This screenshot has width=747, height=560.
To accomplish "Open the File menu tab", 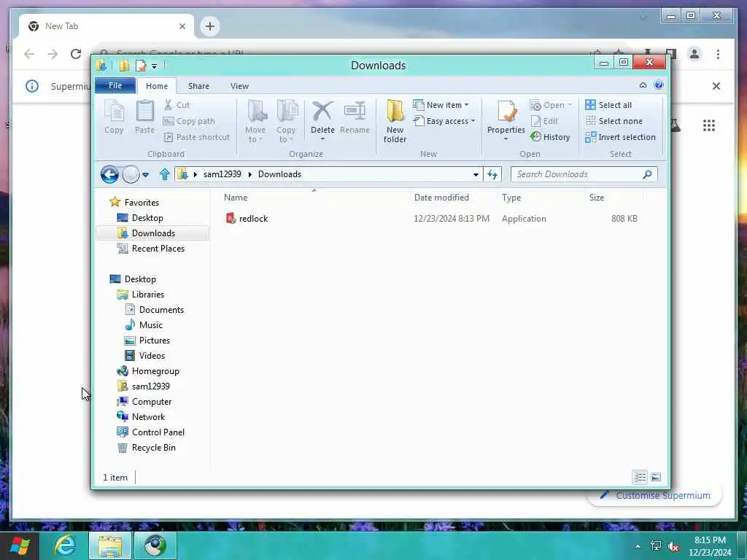I will click(115, 86).
